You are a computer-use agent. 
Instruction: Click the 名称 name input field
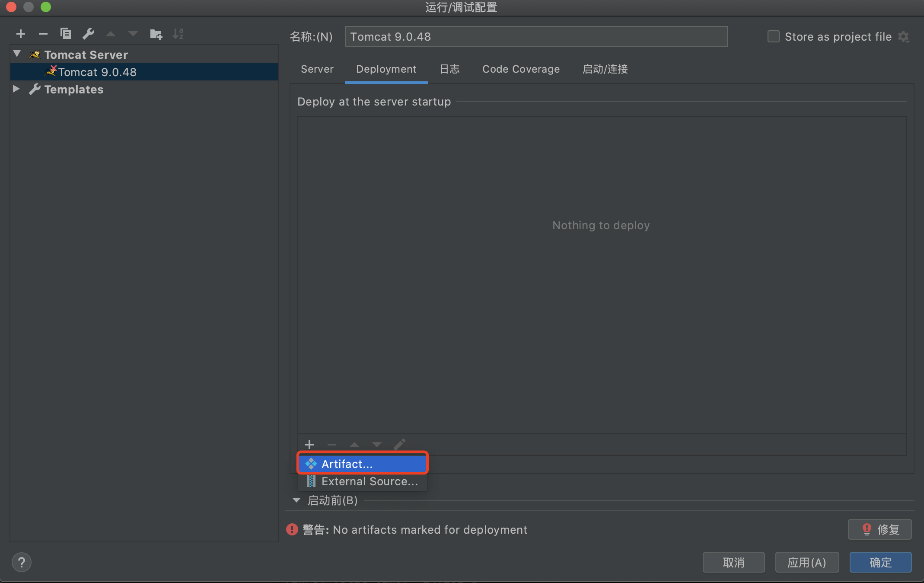tap(536, 37)
